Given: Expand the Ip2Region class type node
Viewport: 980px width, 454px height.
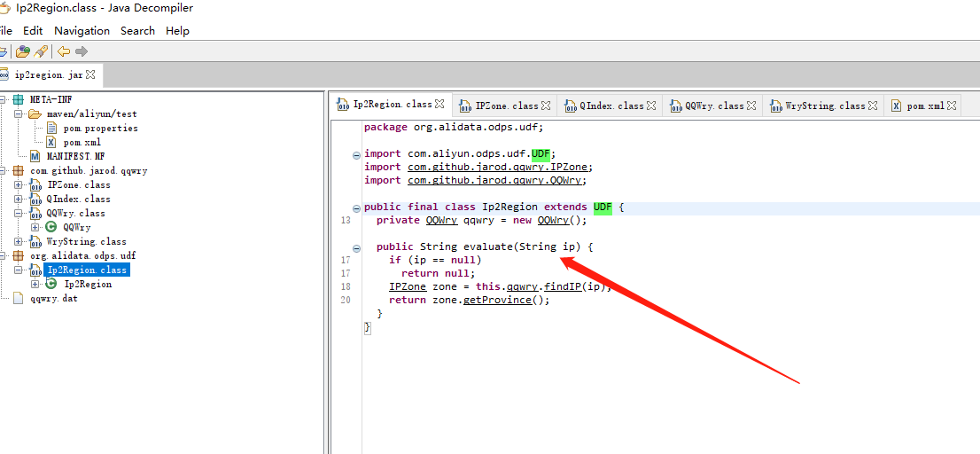Looking at the screenshot, I should (35, 284).
